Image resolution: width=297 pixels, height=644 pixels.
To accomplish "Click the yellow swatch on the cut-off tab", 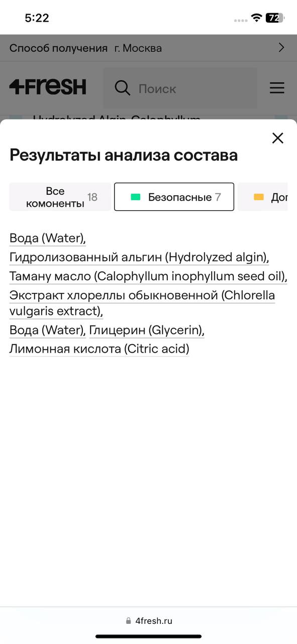I will (259, 197).
